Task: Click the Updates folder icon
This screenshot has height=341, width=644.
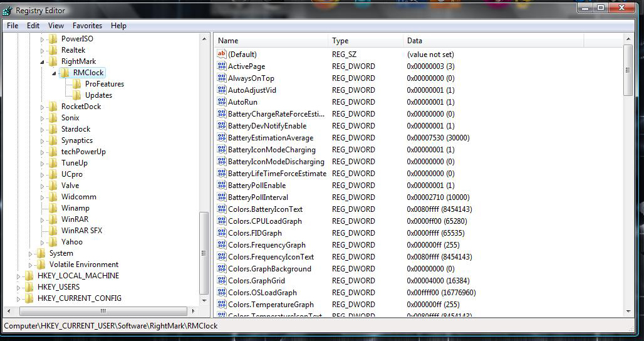Action: click(x=77, y=95)
